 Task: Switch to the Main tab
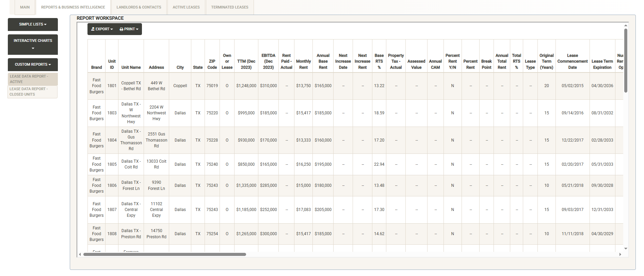coord(25,7)
